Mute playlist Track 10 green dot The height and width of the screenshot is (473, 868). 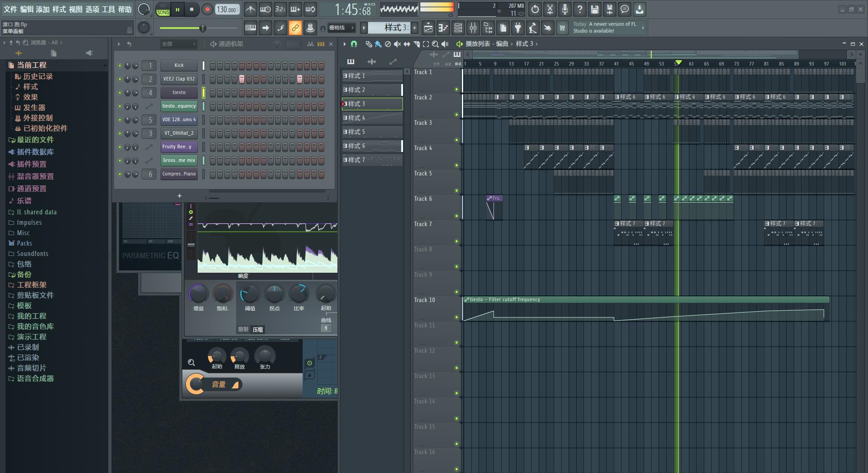(x=456, y=317)
